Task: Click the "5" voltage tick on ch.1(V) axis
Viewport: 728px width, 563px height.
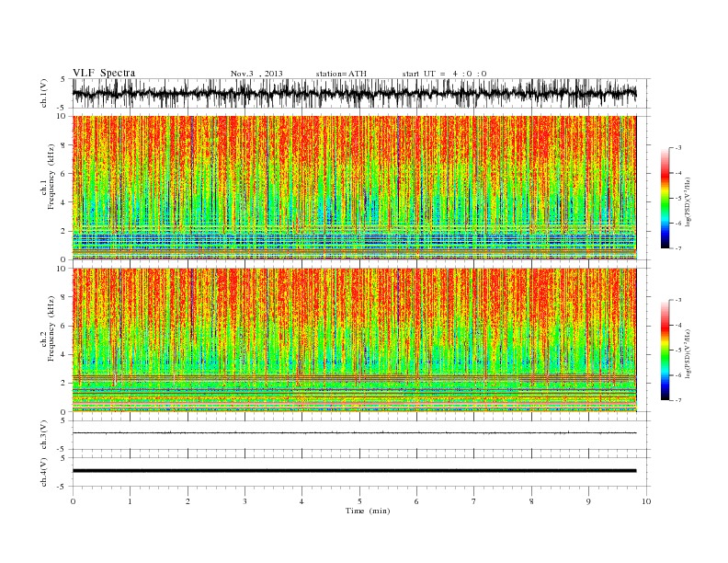Action: click(x=64, y=79)
